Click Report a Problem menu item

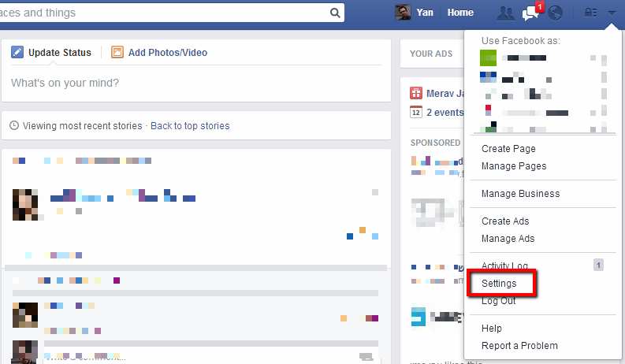(519, 346)
